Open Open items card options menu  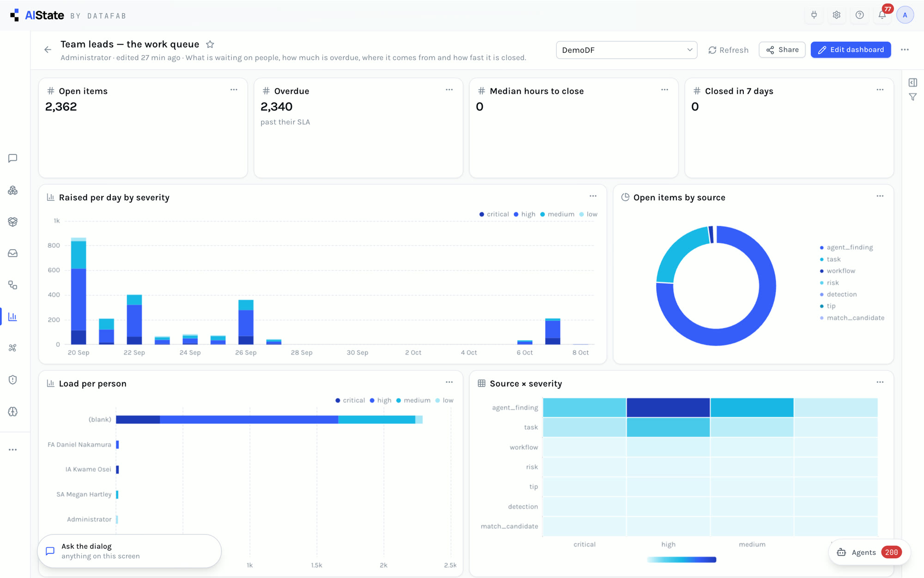click(234, 90)
